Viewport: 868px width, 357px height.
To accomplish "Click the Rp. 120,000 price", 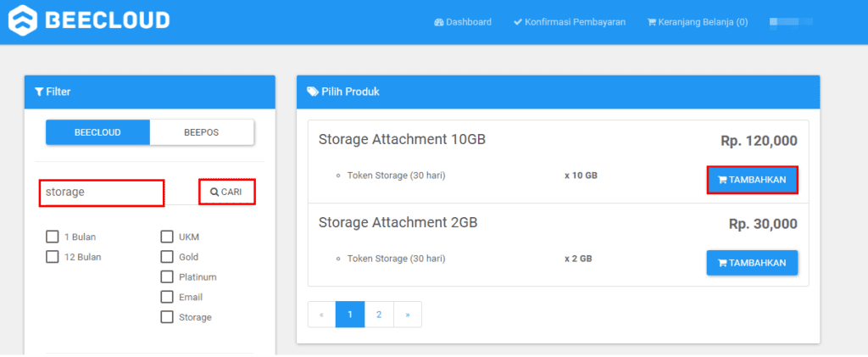I will 759,141.
